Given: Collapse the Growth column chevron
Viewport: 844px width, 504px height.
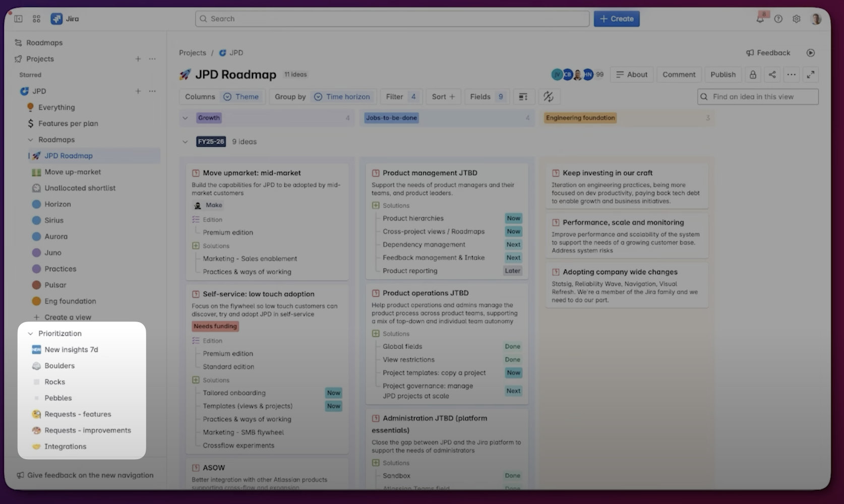Looking at the screenshot, I should tap(185, 117).
